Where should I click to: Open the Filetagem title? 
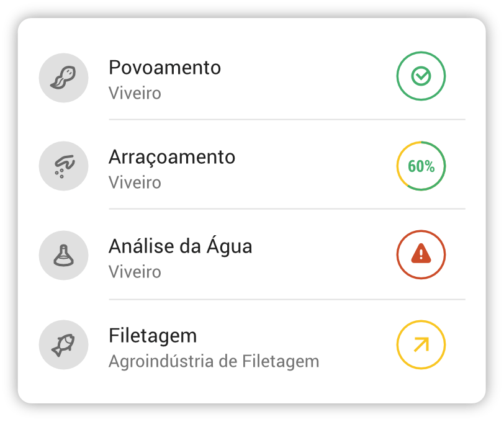click(x=152, y=336)
